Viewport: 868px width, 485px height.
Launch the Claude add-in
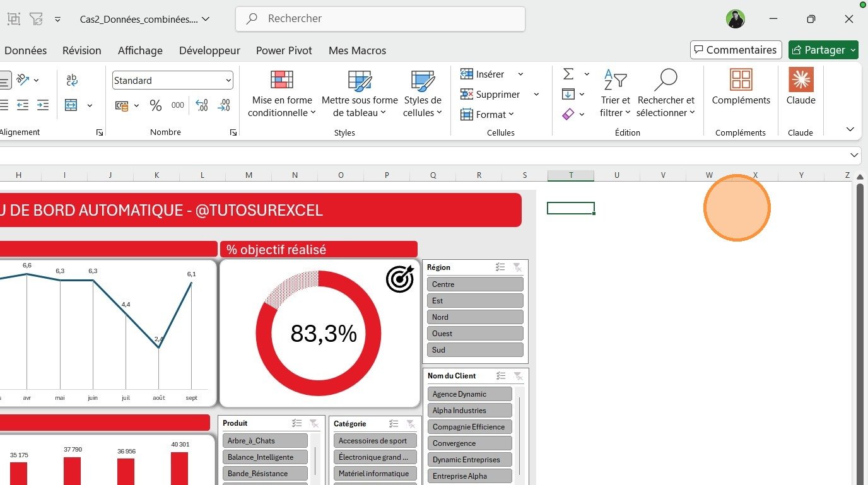(801, 88)
